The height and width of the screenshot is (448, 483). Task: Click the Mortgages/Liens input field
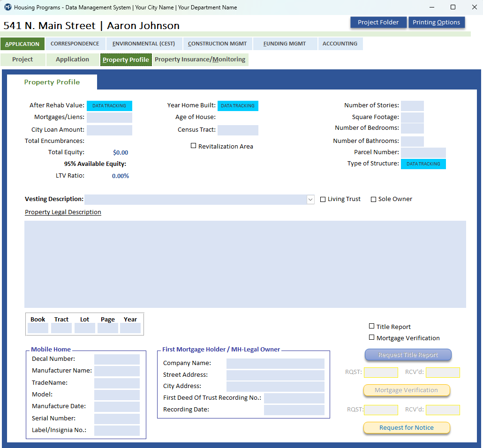(x=109, y=117)
